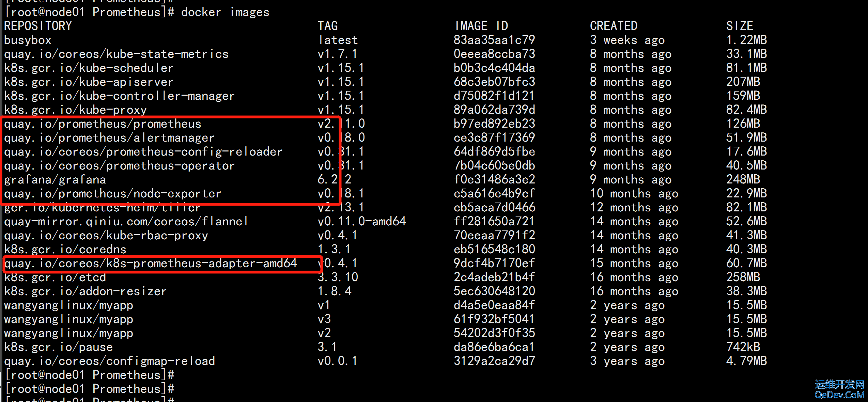868x402 pixels.
Task: Click quay-mirror.qiniu.com/coreos/flannel repository text
Action: tap(126, 222)
